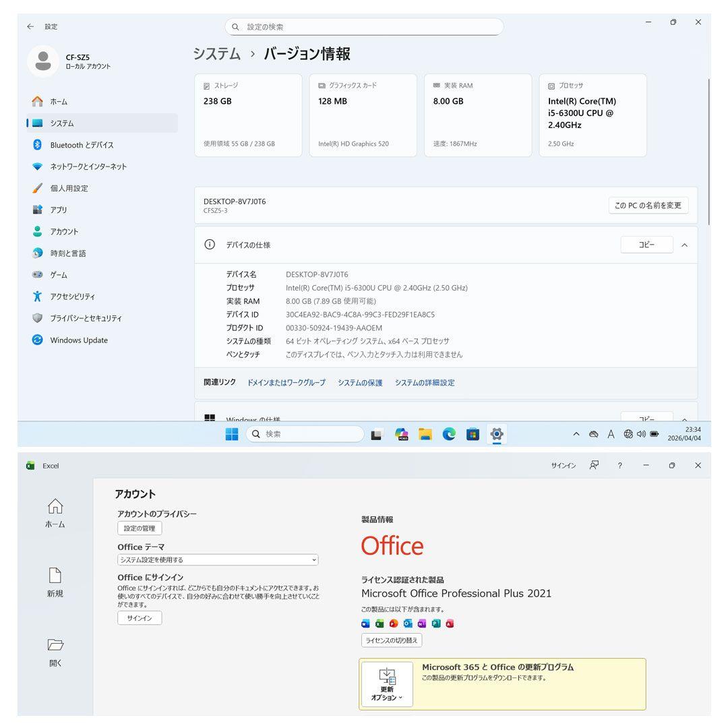Select 開く in Excel backstage
The height and width of the screenshot is (728, 728).
(55, 653)
